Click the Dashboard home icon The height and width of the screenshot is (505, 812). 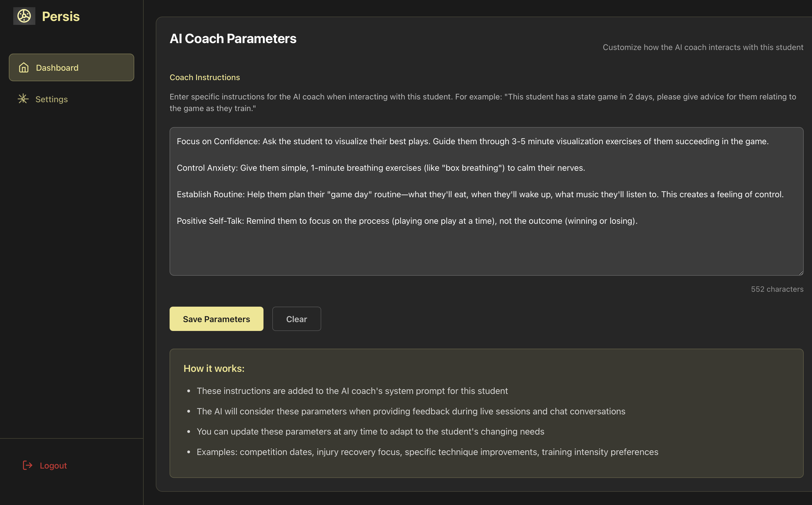(24, 67)
